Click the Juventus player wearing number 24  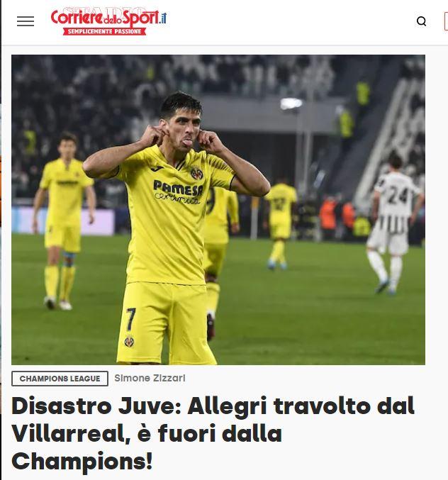click(393, 223)
